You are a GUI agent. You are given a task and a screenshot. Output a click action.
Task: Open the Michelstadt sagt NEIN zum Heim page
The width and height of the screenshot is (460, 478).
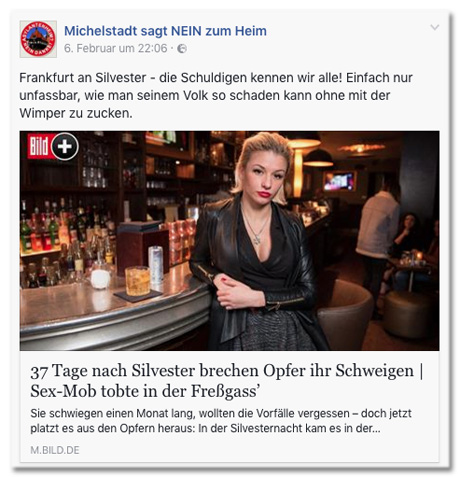tap(165, 31)
